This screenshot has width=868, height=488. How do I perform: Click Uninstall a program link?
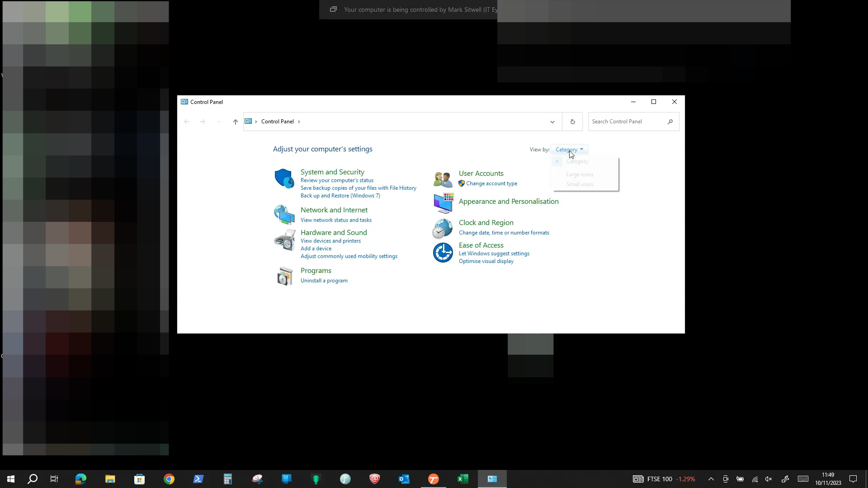[x=324, y=281]
